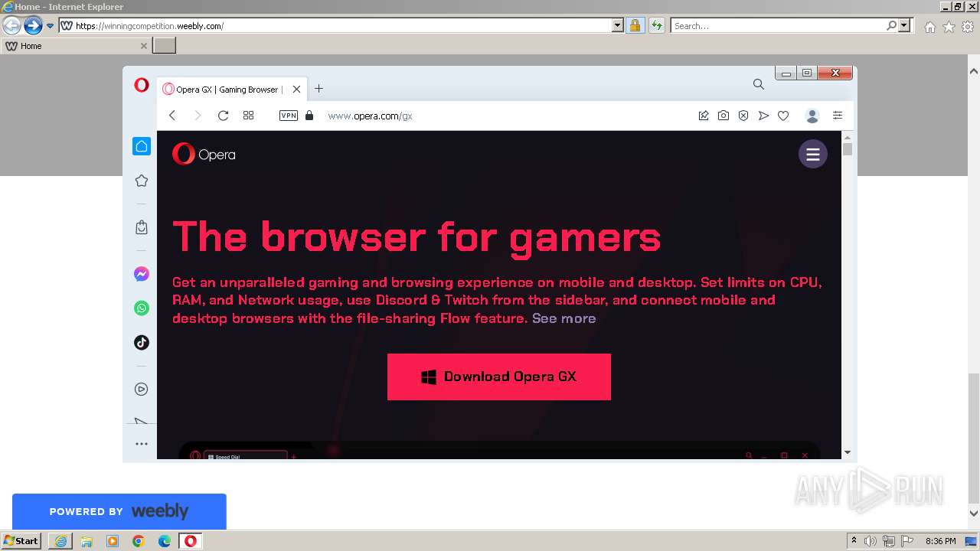Click the IE refresh button

click(656, 26)
